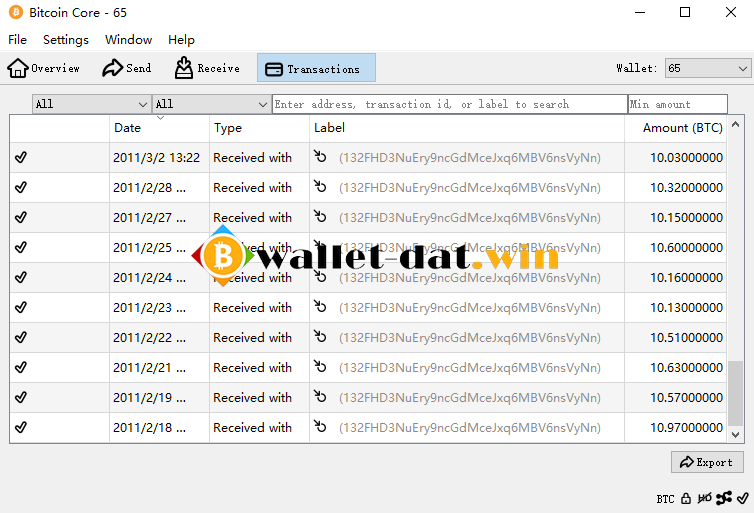Select amount 10.60000000 cell
Screen dimensions: 754x513
click(x=676, y=248)
